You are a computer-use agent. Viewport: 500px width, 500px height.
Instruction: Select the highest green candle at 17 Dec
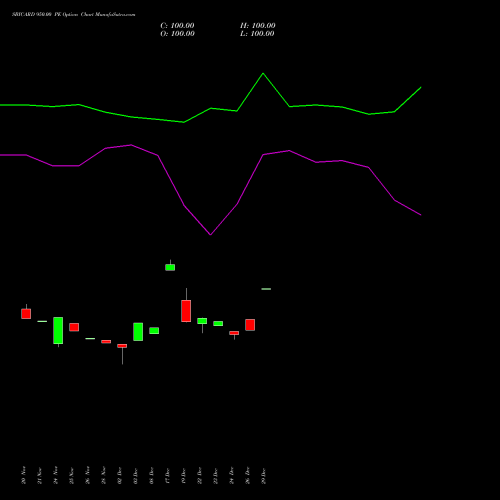click(x=170, y=267)
